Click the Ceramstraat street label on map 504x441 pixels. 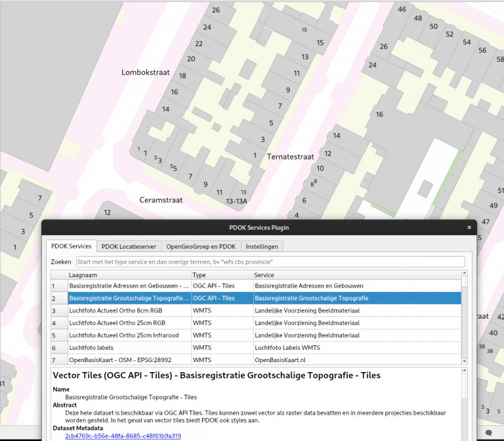click(x=161, y=200)
